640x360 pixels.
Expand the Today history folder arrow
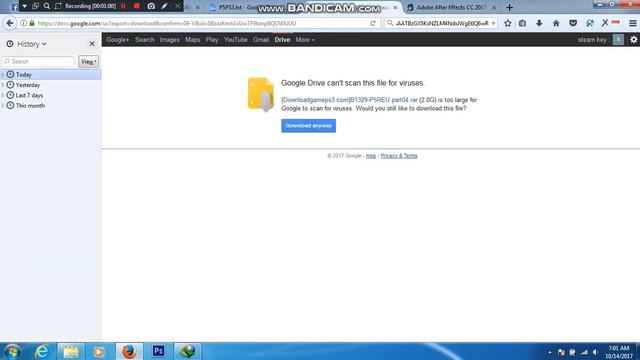[x=3, y=75]
